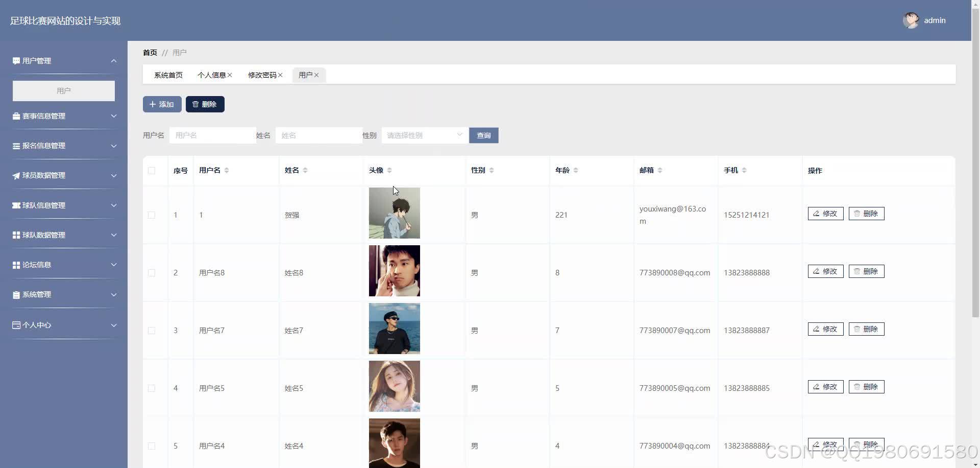Click the 球队信息管理 ticket icon

click(x=16, y=205)
